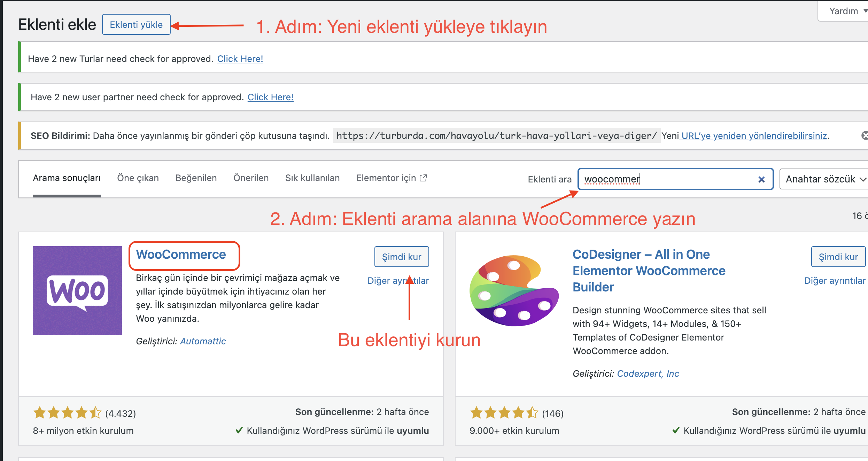Click the '8+ milyon etkin kurulum' text

tap(83, 431)
